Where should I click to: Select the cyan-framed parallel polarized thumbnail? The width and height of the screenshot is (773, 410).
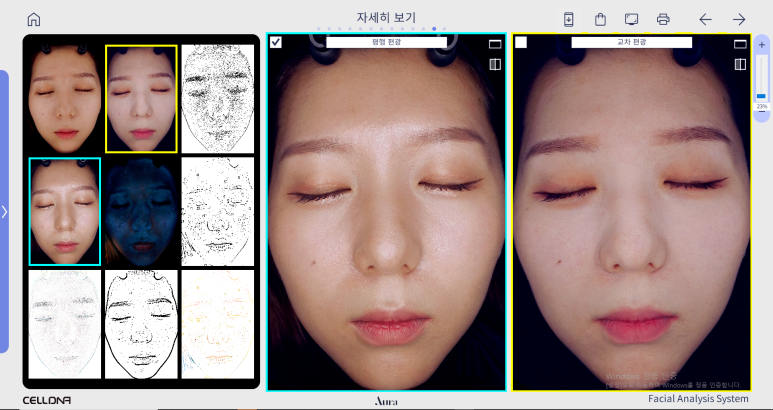click(x=65, y=211)
